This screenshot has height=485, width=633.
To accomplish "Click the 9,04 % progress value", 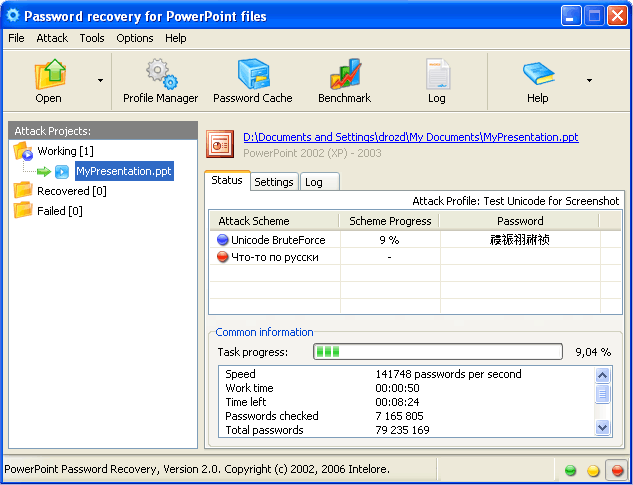I will pos(593,352).
